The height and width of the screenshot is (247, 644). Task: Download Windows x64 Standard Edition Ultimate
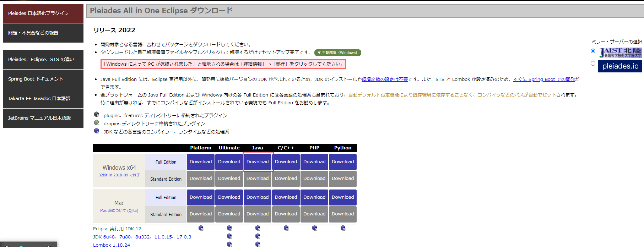pyautogui.click(x=229, y=179)
